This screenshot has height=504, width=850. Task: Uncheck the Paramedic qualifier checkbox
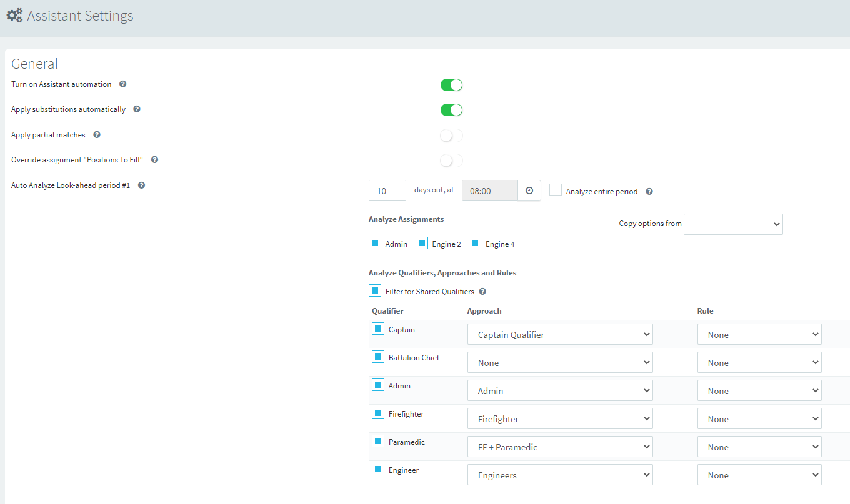tap(378, 441)
